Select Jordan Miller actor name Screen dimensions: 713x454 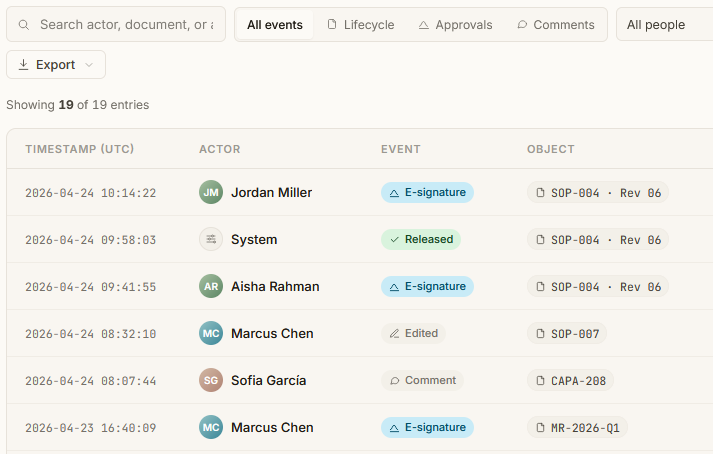[x=271, y=192]
